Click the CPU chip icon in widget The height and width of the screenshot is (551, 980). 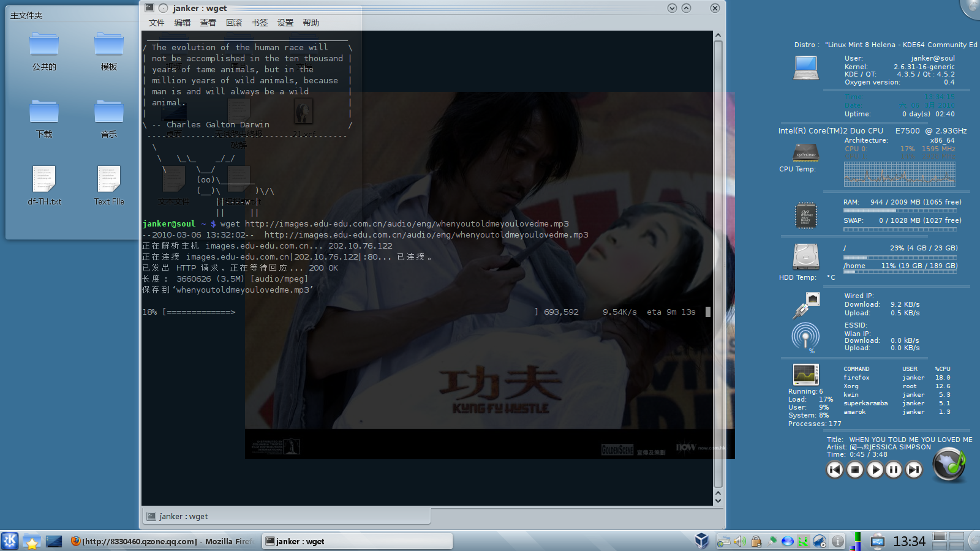click(x=806, y=152)
